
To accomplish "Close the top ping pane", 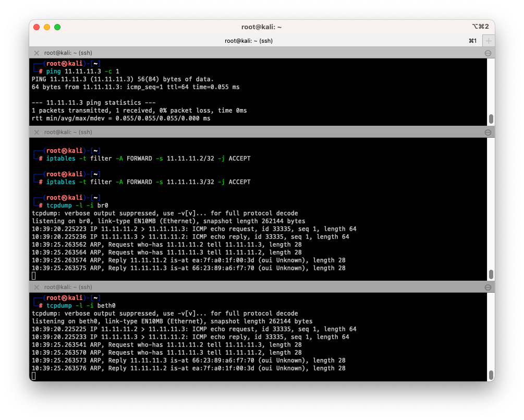I will tap(37, 53).
